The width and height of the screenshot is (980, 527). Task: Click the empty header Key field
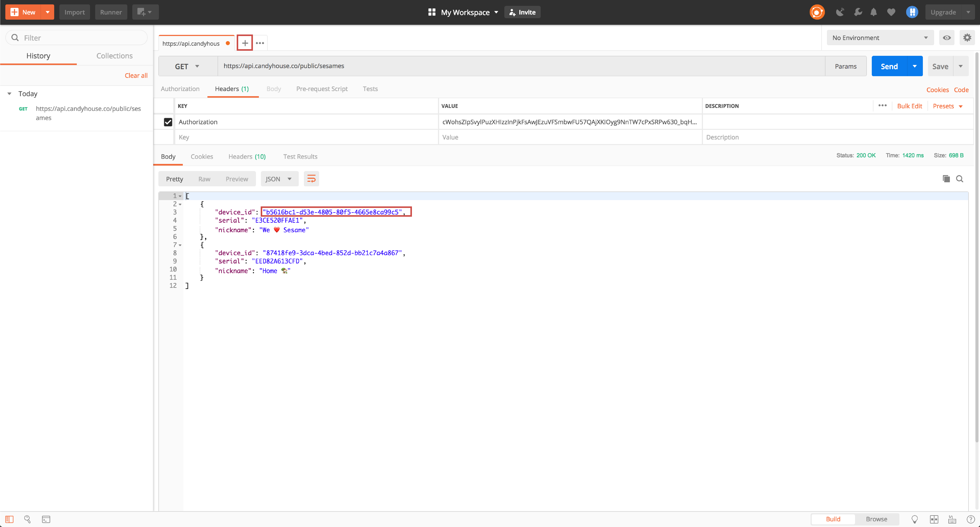click(306, 137)
